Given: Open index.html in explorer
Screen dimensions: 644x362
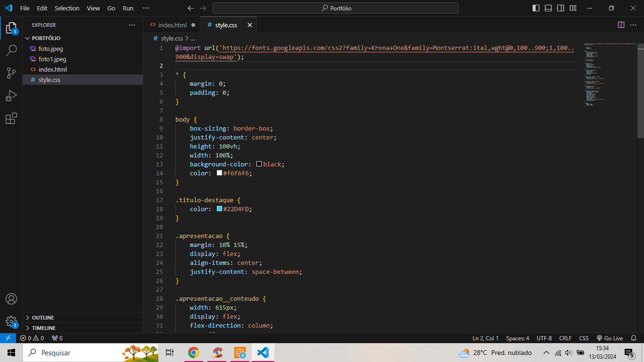Looking at the screenshot, I should pos(83,69).
